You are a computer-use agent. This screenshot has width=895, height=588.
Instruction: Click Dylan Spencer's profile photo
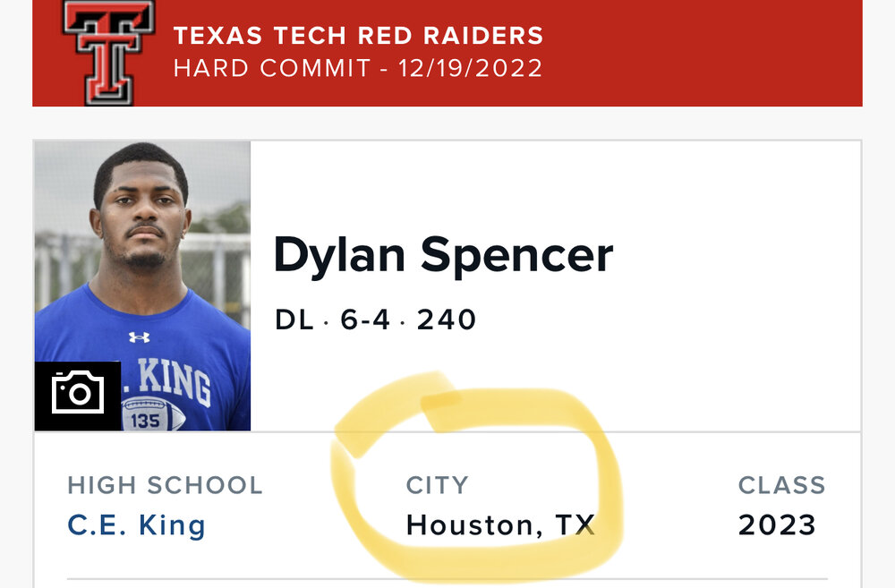click(143, 268)
